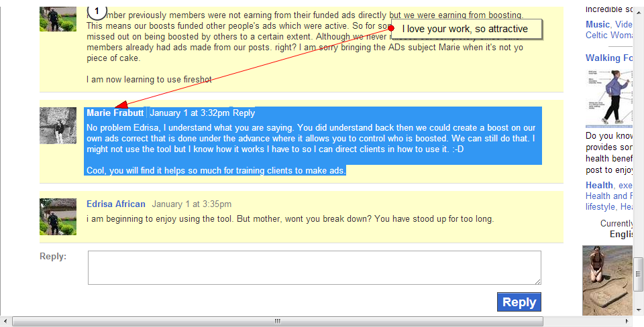Viewport: 644px width, 327px height.
Task: Click Marie Frabutt's grayscale avatar
Action: click(58, 125)
